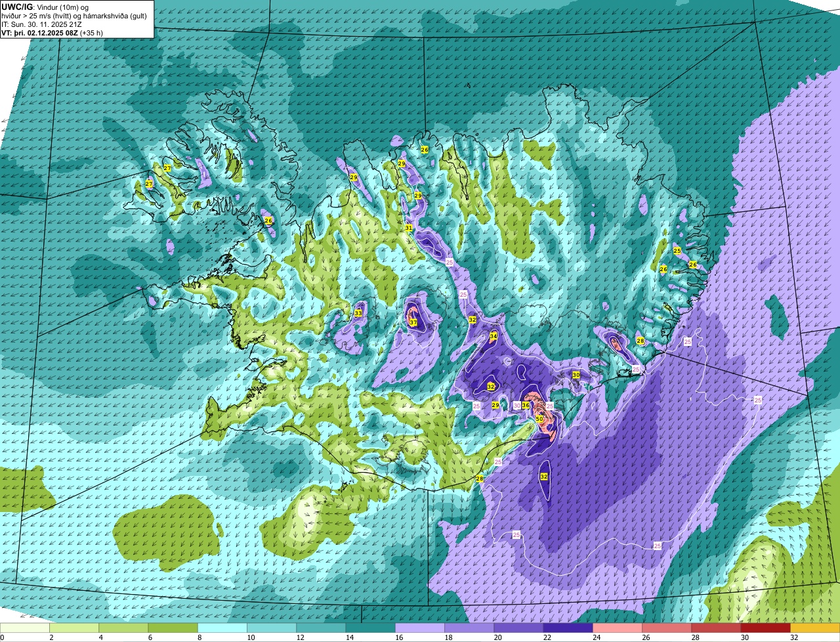The image size is (840, 642).
Task: Select the 'VT: þri. 02.12.2025 08Z (+35 h)' line
Action: point(52,32)
